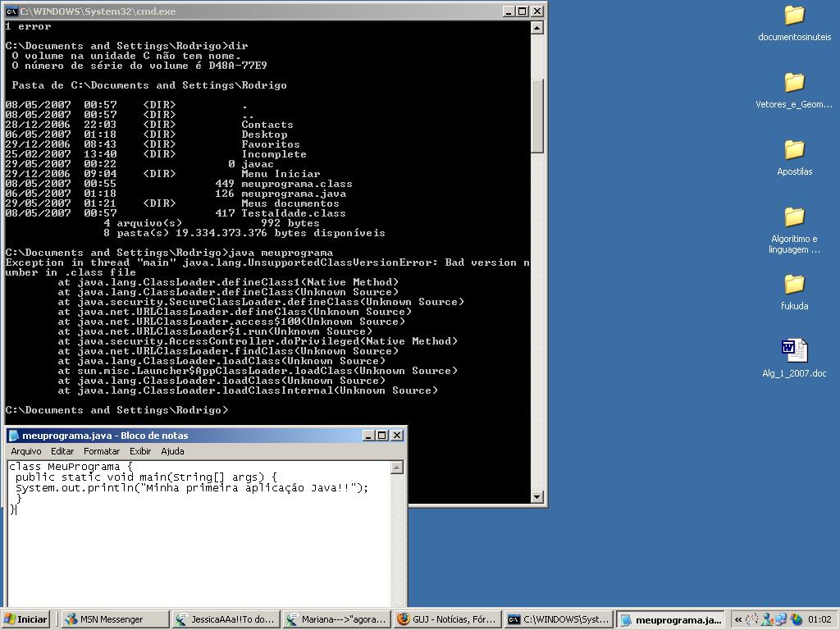
Task: Click the 'meuprograma.java - Bloco de notas' title bar
Action: pyautogui.click(x=206, y=436)
